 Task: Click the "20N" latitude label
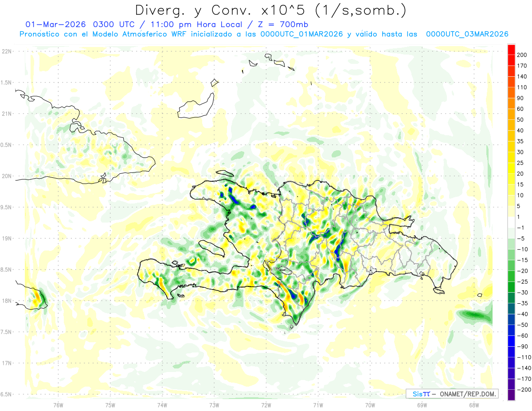(6, 176)
